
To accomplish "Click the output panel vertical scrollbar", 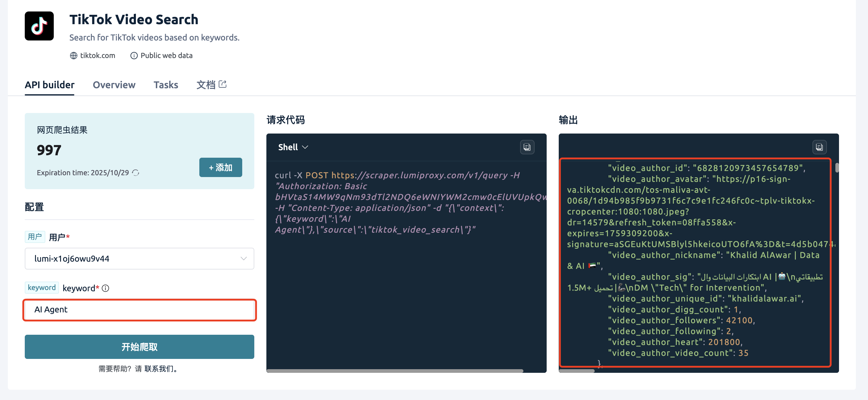I will pos(837,167).
